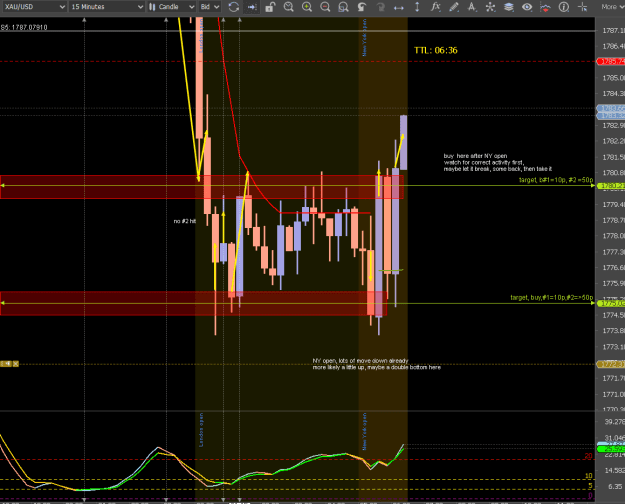Click the indicator level 20 label
The width and height of the screenshot is (625, 504).
tap(588, 456)
